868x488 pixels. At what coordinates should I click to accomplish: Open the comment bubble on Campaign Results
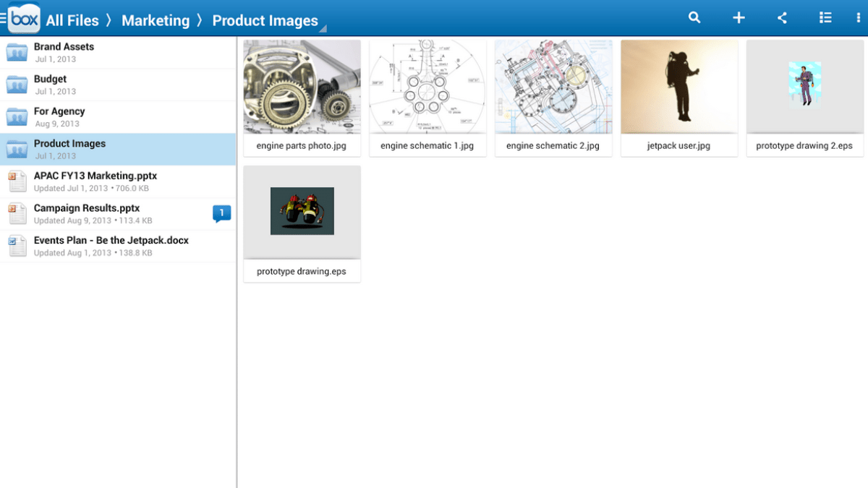click(x=221, y=213)
